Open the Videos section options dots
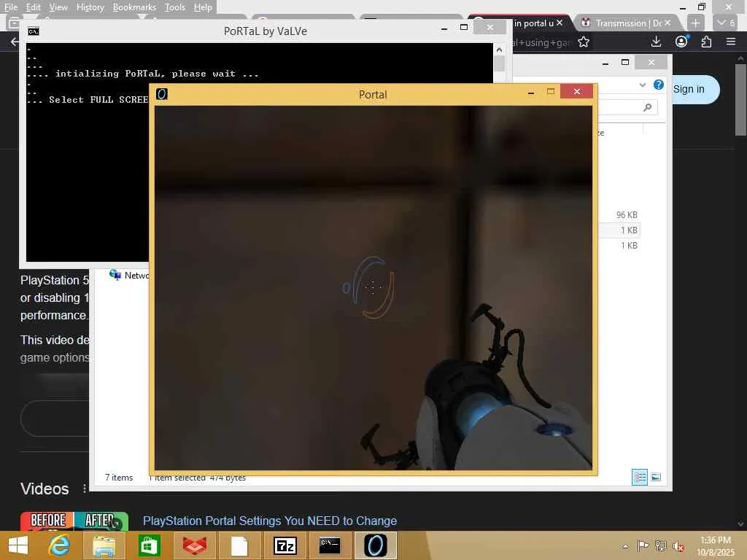The width and height of the screenshot is (747, 560). click(85, 489)
